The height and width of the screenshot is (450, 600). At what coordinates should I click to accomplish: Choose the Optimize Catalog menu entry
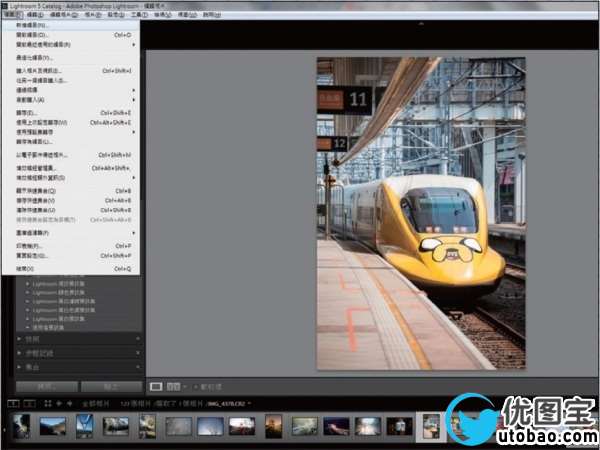click(71, 58)
